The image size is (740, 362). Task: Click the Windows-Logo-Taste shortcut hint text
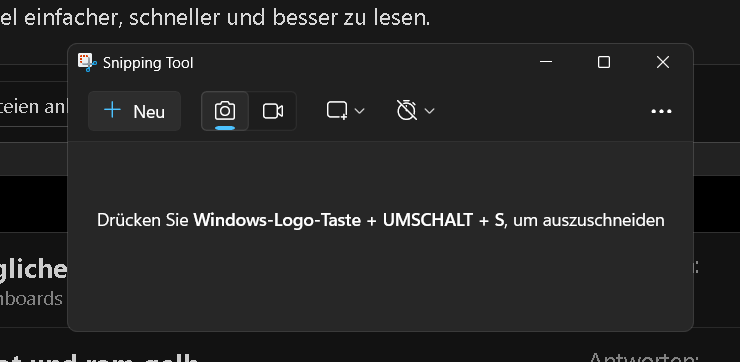pos(278,220)
